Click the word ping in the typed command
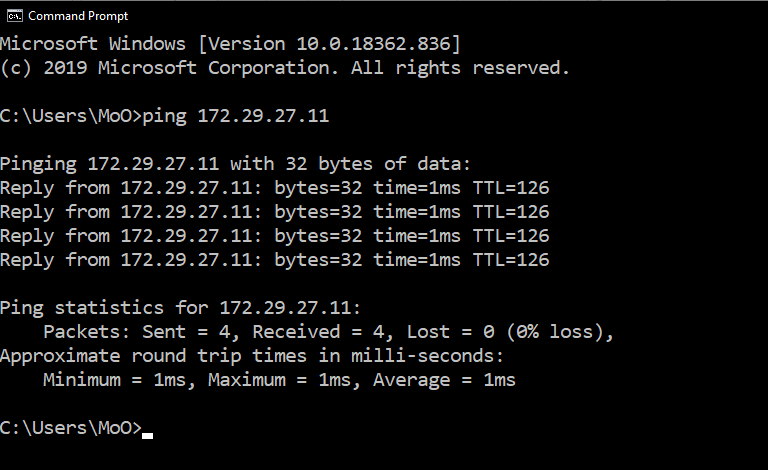 (x=164, y=117)
